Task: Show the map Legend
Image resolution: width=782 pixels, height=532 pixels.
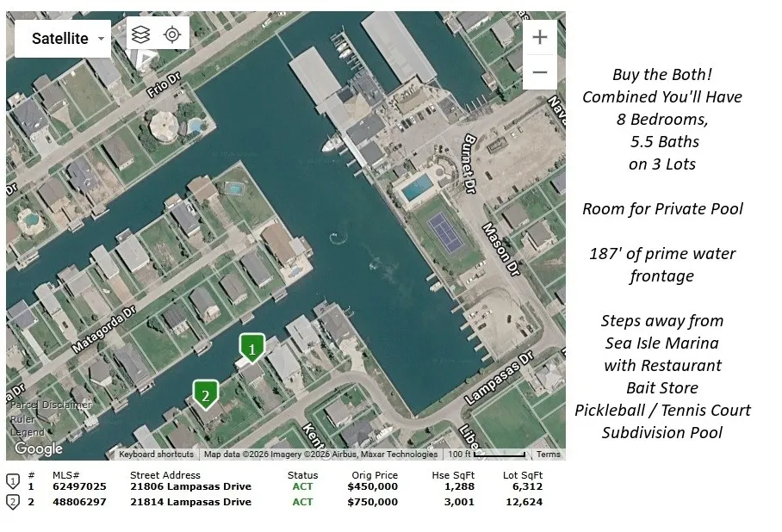Action: [28, 432]
